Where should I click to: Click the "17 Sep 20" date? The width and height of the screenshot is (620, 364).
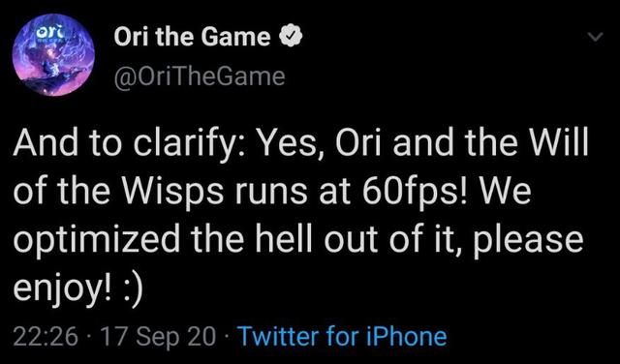point(159,337)
